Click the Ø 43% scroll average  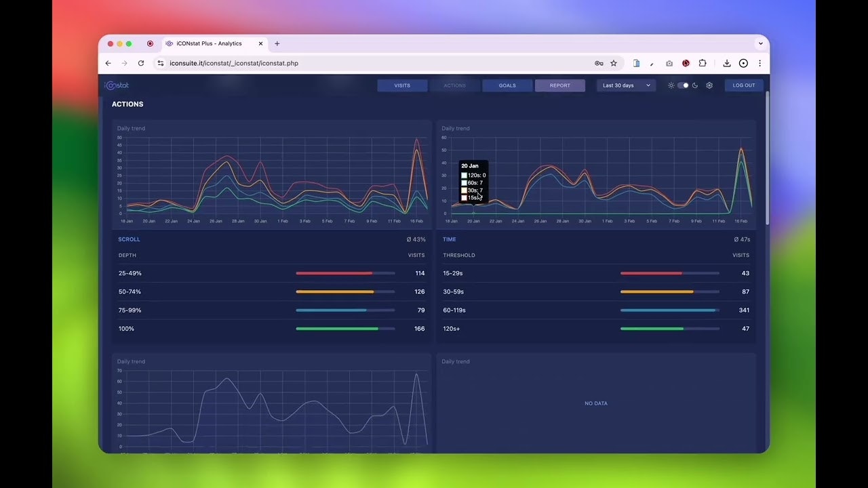416,239
